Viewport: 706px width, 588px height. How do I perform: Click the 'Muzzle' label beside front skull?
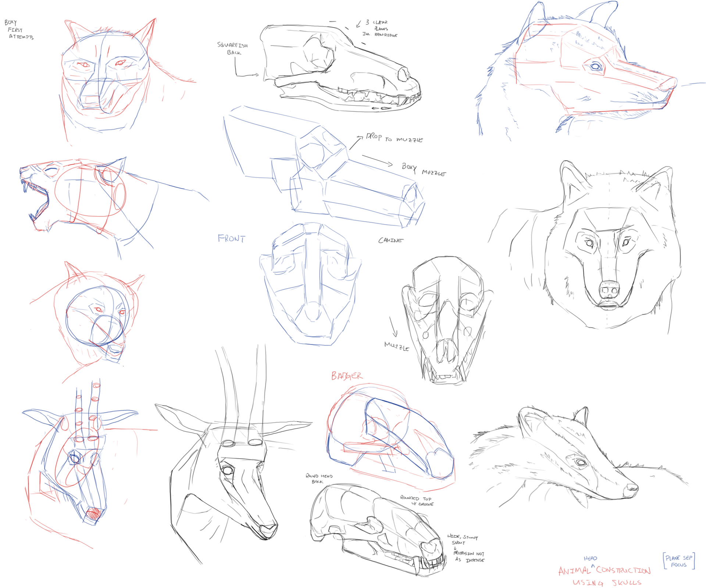[396, 346]
